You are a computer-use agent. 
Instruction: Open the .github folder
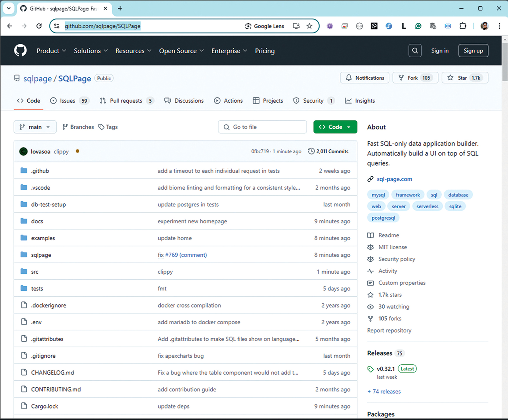pos(40,171)
